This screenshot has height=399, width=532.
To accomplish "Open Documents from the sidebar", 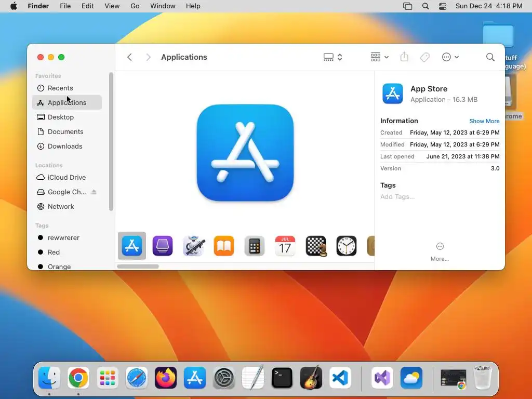I will [x=67, y=131].
